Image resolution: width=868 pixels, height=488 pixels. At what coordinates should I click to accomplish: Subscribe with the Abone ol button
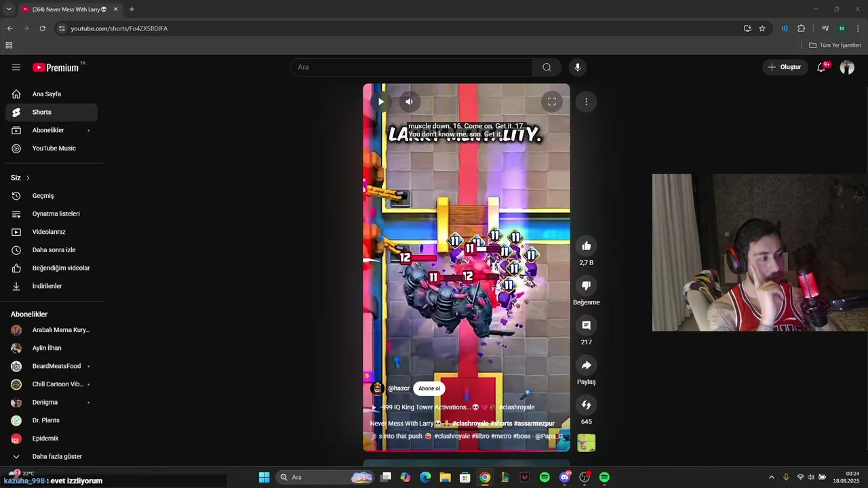tap(429, 388)
